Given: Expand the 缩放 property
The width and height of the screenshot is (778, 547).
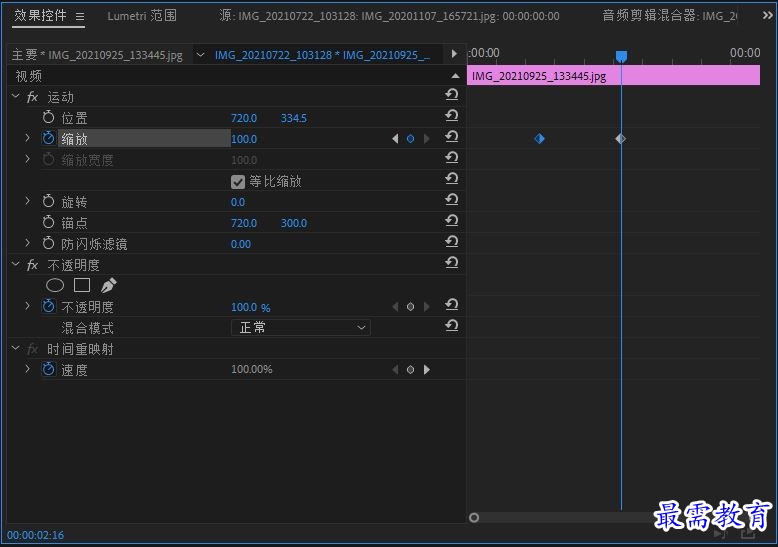Looking at the screenshot, I should point(27,138).
